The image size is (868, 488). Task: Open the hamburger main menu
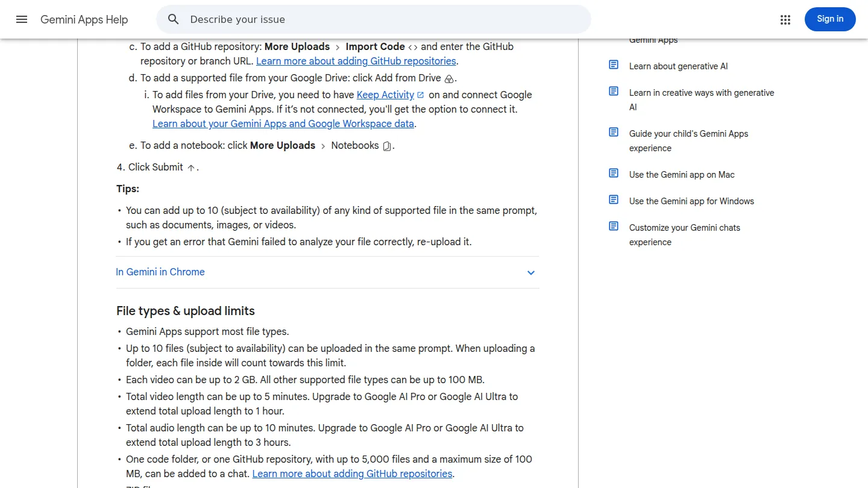(22, 19)
